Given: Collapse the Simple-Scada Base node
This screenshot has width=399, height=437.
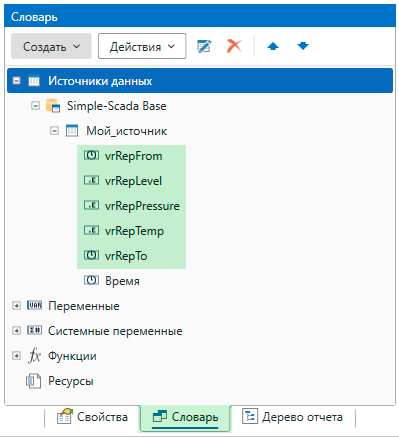Looking at the screenshot, I should click(x=35, y=106).
